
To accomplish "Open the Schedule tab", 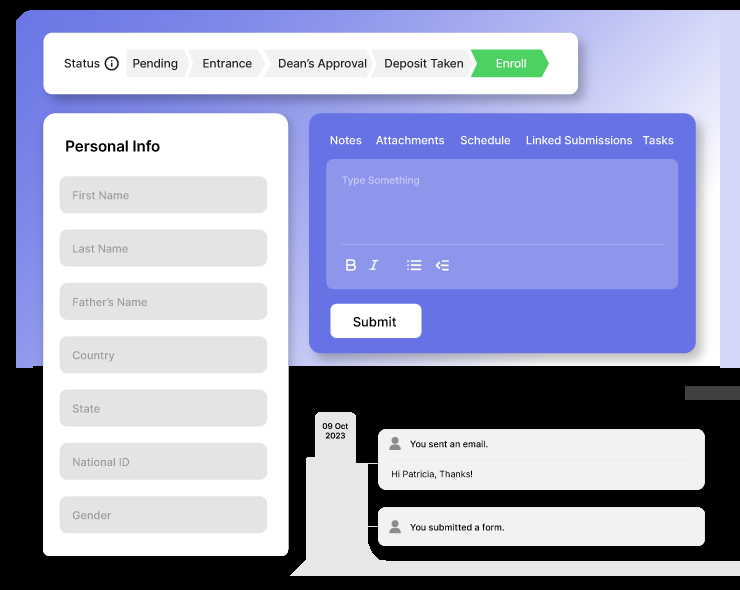I will tap(485, 141).
